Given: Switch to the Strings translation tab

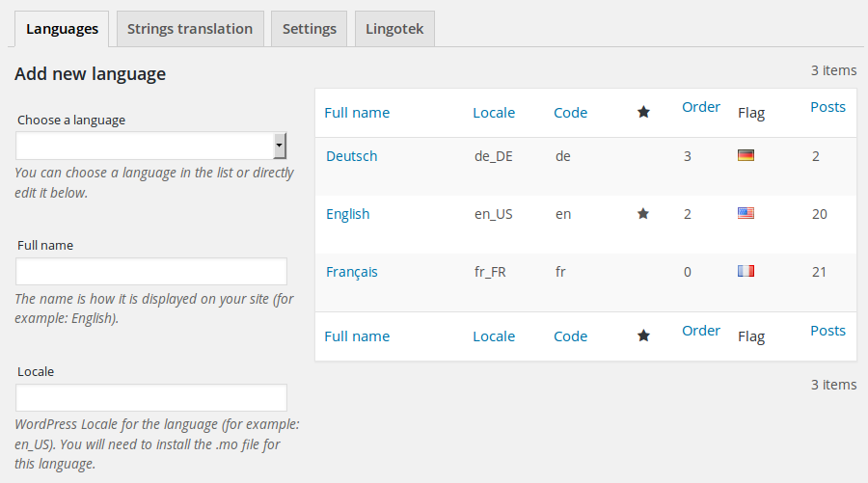Looking at the screenshot, I should click(x=190, y=29).
